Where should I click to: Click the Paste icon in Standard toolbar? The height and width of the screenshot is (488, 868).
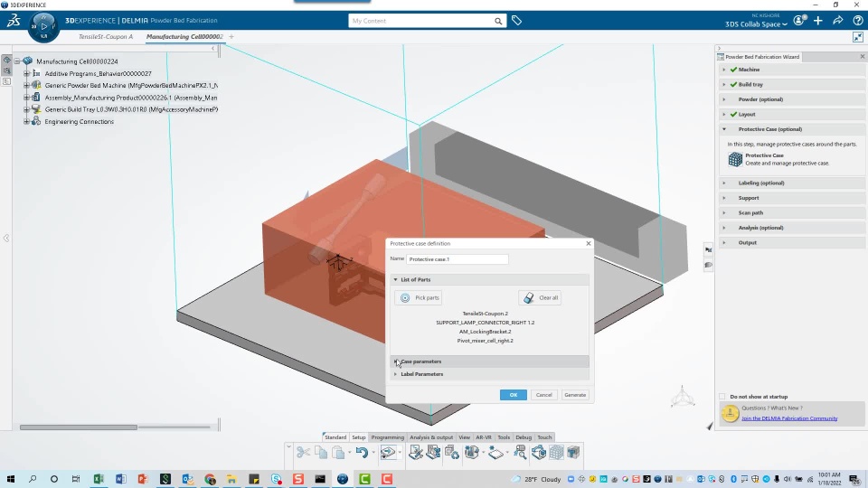[x=338, y=453]
